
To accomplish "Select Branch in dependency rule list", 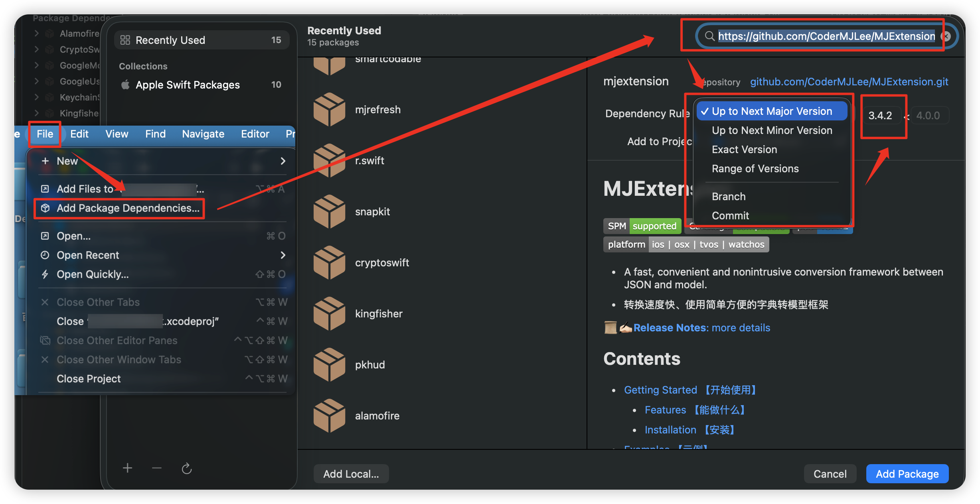I will (728, 197).
